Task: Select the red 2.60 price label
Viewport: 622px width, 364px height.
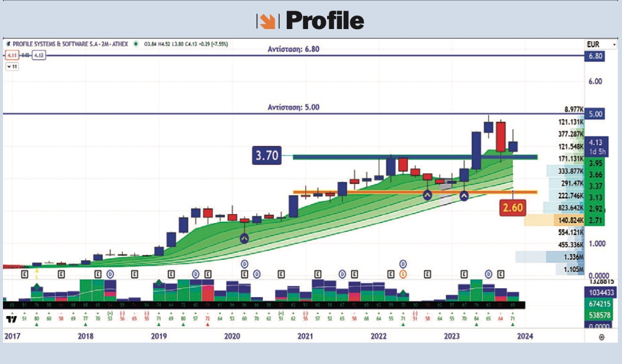Action: click(513, 207)
